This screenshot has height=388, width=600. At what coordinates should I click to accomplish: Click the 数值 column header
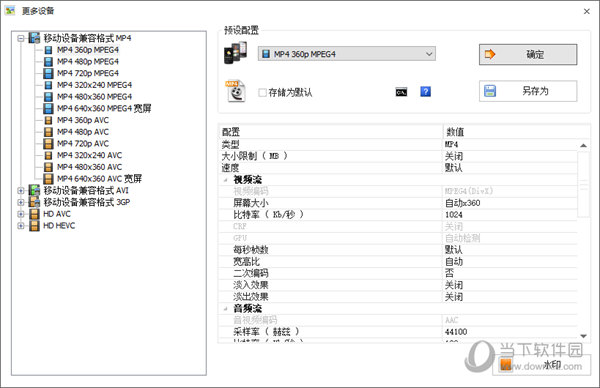[x=516, y=132]
